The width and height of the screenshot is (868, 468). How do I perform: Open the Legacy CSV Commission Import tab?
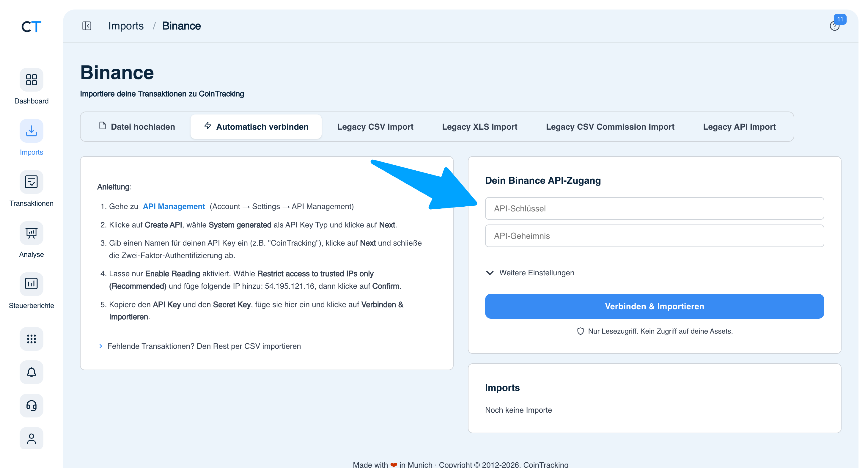click(610, 127)
